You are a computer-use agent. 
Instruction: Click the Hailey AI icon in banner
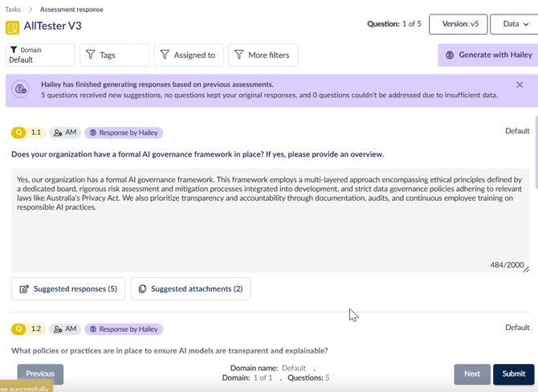click(21, 90)
